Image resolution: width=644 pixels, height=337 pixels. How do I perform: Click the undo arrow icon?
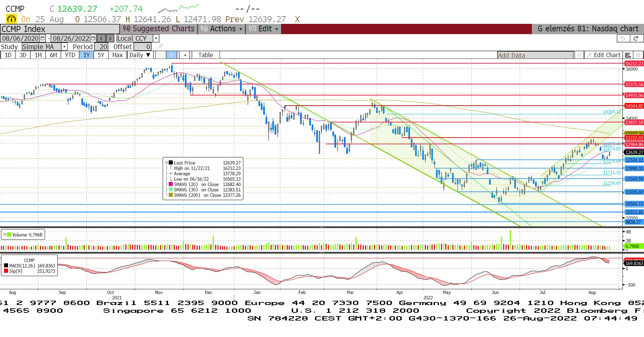(623, 38)
